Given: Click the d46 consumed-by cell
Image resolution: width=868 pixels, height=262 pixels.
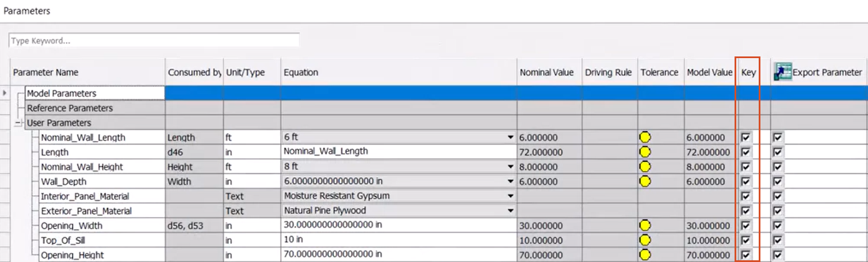Looking at the screenshot, I should pyautogui.click(x=194, y=152).
